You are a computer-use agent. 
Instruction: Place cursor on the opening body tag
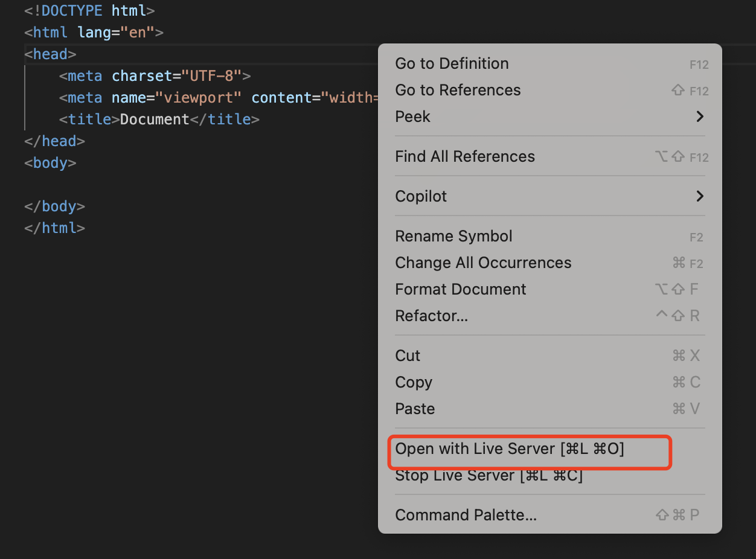50,162
